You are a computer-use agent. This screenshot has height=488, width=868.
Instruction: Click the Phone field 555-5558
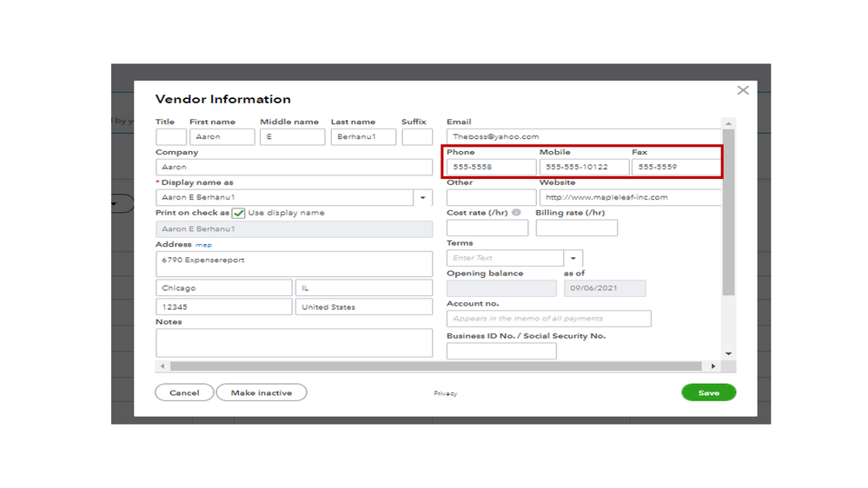point(491,167)
